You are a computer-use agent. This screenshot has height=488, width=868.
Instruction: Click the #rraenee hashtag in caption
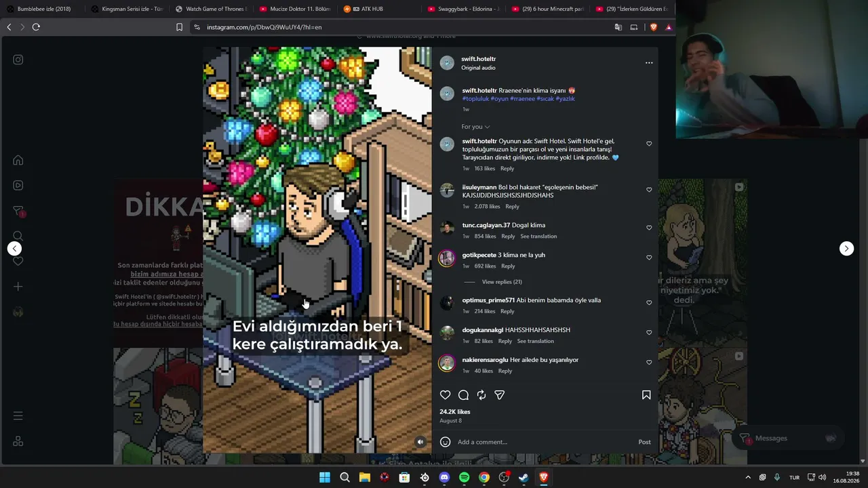[x=522, y=99]
